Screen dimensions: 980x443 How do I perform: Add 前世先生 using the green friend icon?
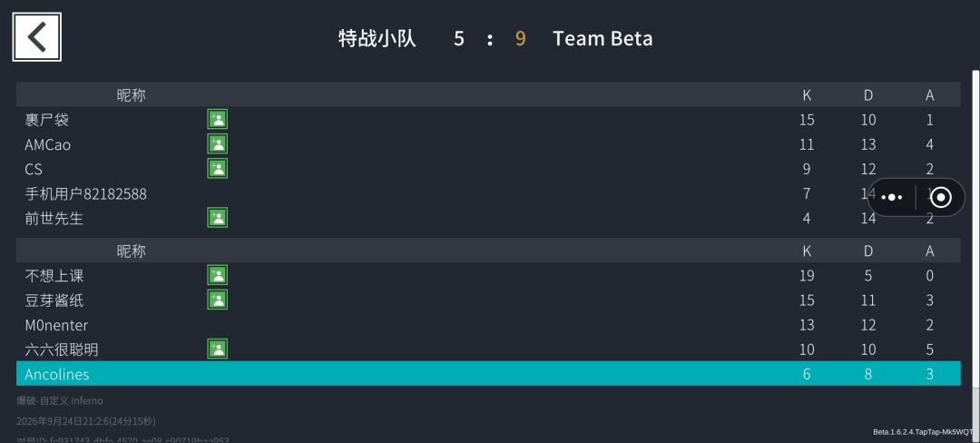218,218
